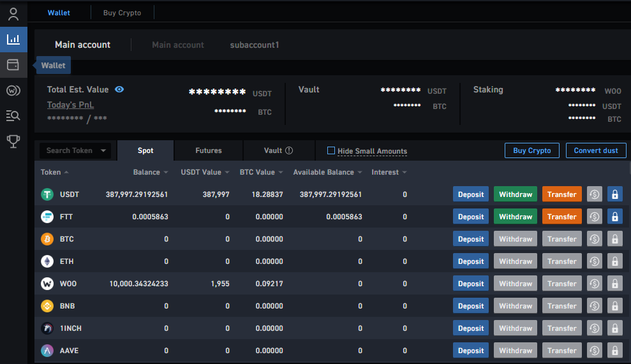Deposit ETH
Image resolution: width=631 pixels, height=364 pixels.
pyautogui.click(x=471, y=261)
